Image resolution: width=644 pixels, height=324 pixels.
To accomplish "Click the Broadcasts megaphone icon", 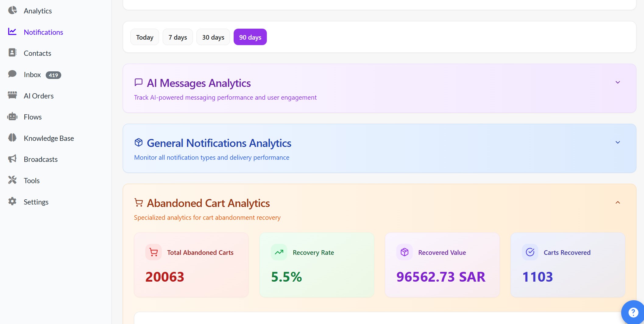I will click(12, 159).
